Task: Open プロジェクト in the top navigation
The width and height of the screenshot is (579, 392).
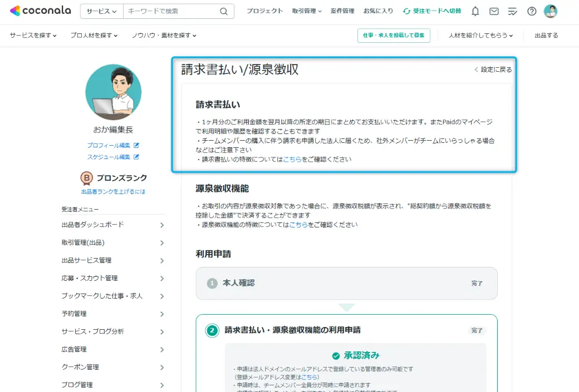Action: (265, 11)
